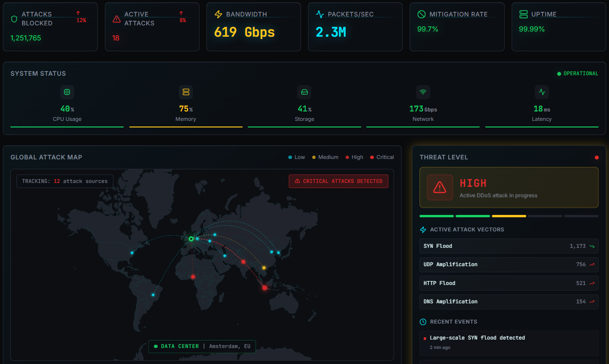Click the shield icon beside Attacks Blocked

point(14,19)
